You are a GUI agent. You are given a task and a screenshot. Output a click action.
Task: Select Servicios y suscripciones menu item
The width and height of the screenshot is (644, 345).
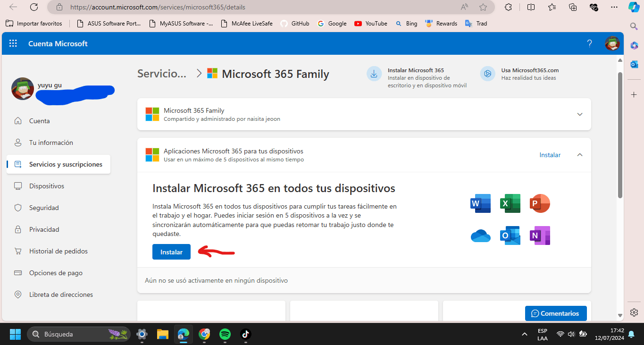(58, 164)
